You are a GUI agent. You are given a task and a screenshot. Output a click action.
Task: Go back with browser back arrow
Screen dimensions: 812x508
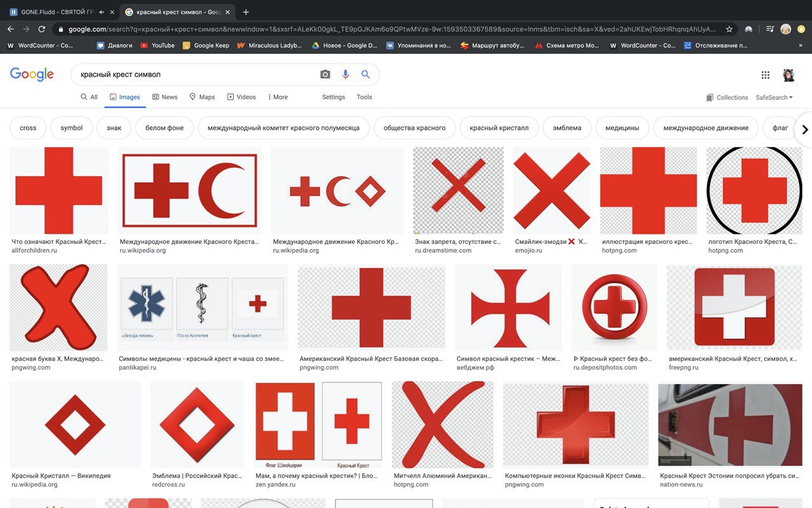click(x=11, y=29)
